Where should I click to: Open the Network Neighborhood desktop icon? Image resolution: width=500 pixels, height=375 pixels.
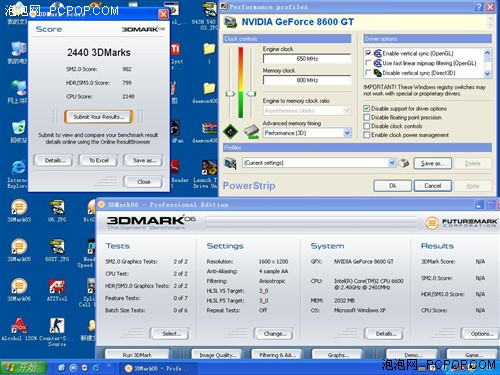[18, 92]
